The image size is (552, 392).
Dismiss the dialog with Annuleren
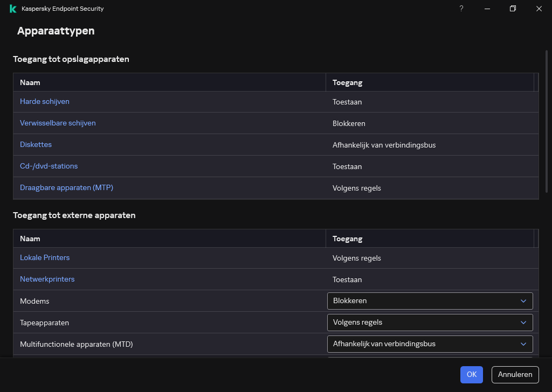pos(515,374)
